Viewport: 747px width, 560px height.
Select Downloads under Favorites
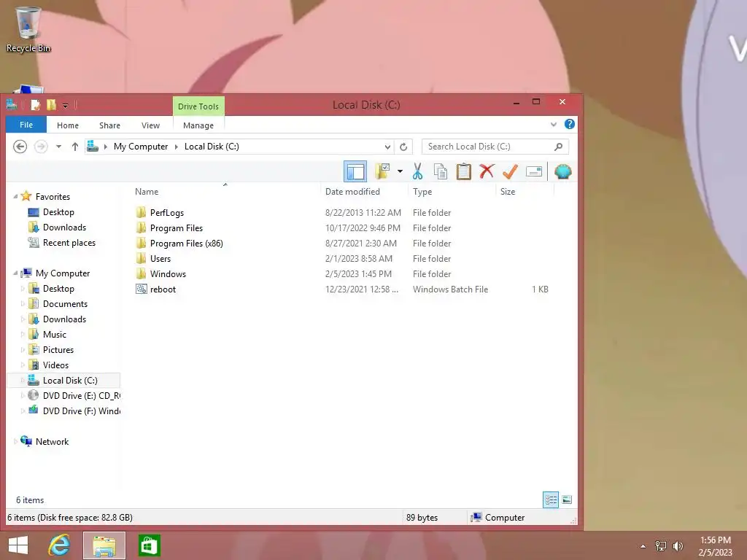pyautogui.click(x=64, y=227)
